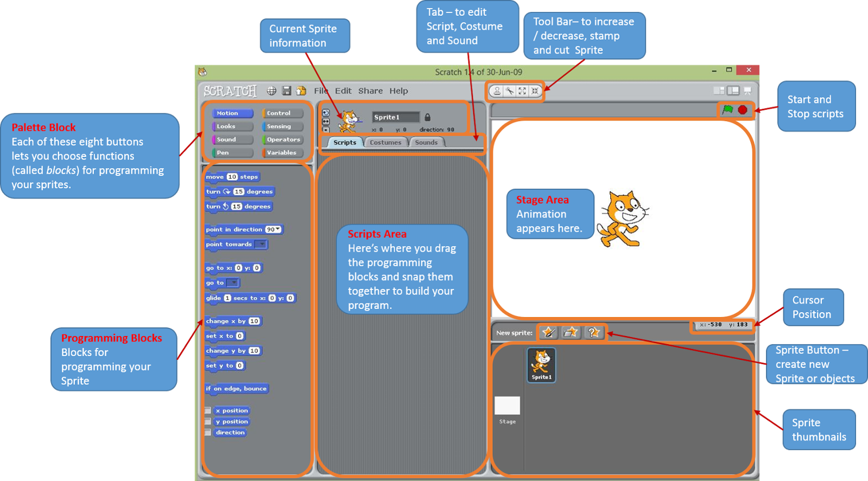This screenshot has width=868, height=481.
Task: Select the Looks block category
Action: (x=232, y=126)
